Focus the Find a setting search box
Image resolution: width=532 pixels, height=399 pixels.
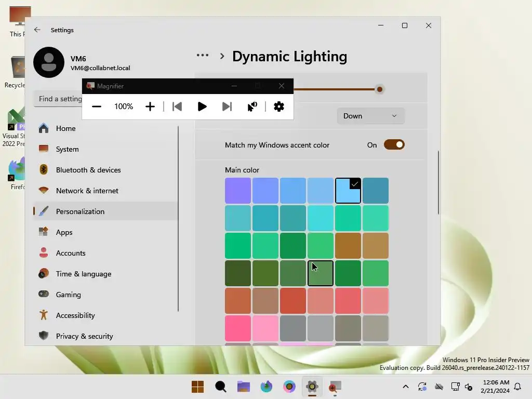[58, 99]
